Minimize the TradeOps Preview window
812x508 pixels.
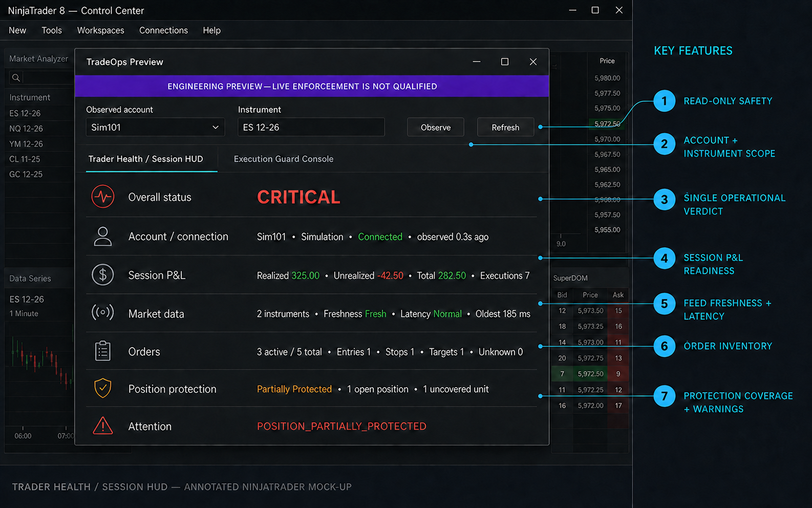[x=477, y=61]
